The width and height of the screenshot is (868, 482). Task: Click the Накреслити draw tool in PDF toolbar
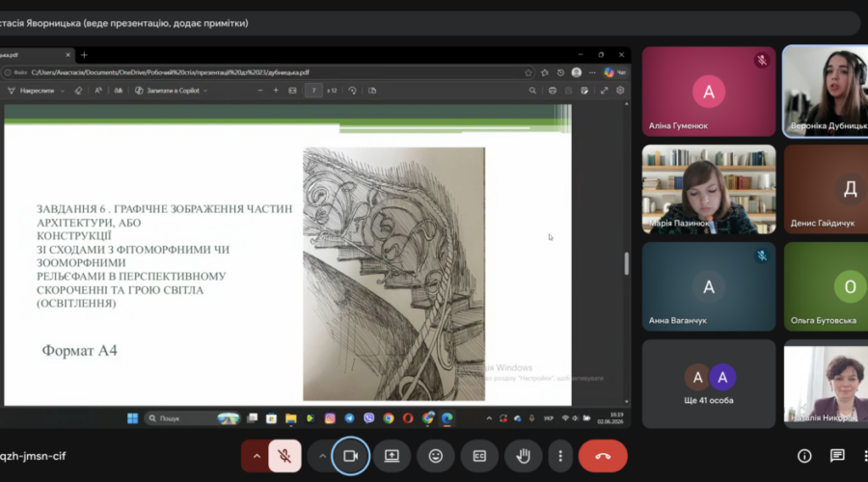[x=31, y=91]
